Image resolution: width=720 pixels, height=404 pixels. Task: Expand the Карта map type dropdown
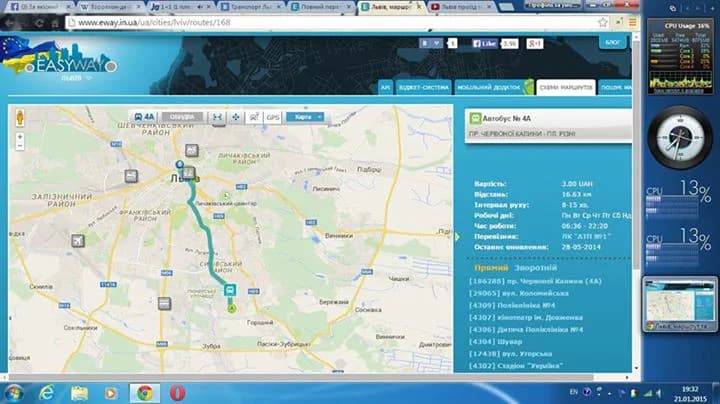[305, 117]
